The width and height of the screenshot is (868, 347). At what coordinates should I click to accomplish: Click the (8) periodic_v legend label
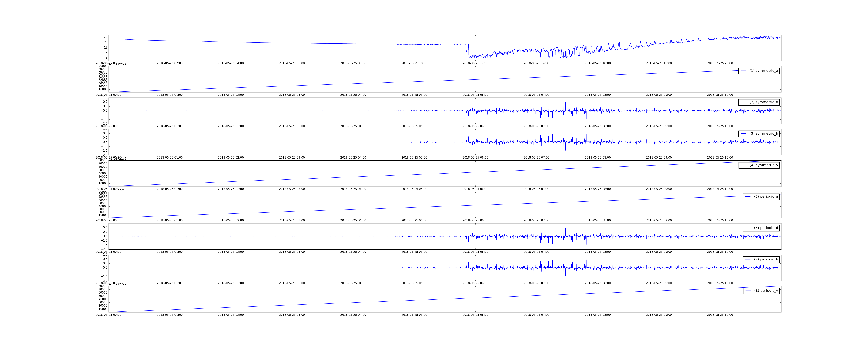[x=766, y=291]
